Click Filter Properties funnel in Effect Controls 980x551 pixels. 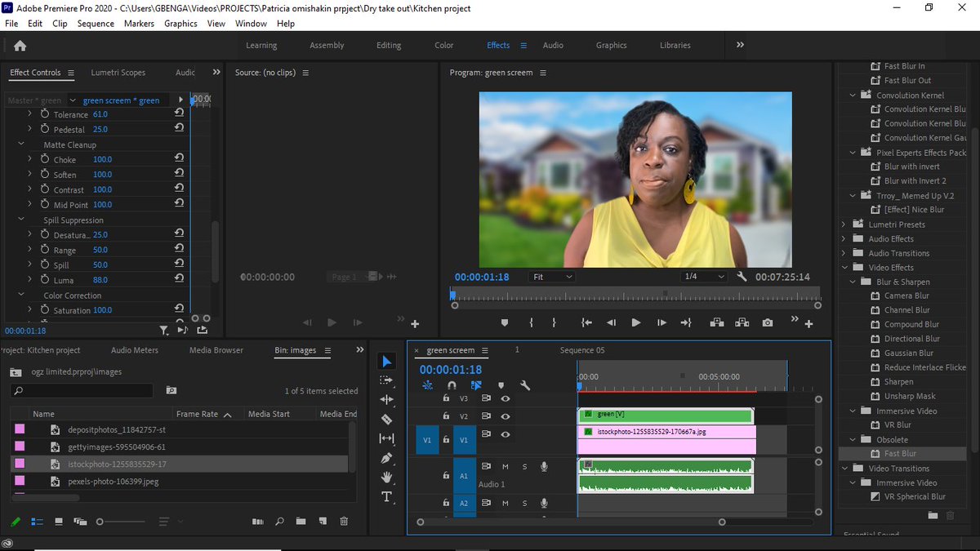pyautogui.click(x=164, y=331)
